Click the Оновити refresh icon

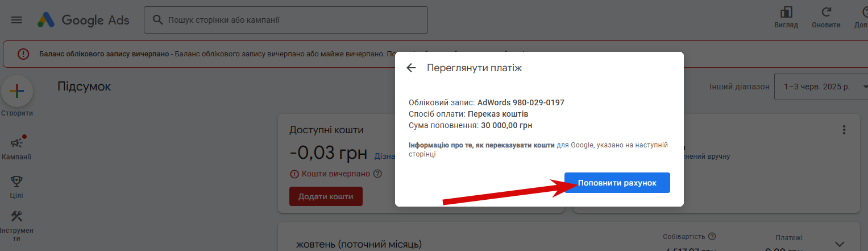click(x=827, y=13)
